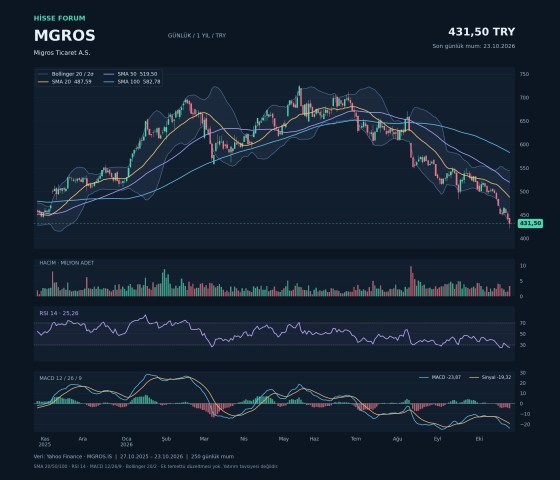Image resolution: width=560 pixels, height=480 pixels.
Task: Click the Migros Ticaret A.S. company name
Action: click(x=62, y=53)
